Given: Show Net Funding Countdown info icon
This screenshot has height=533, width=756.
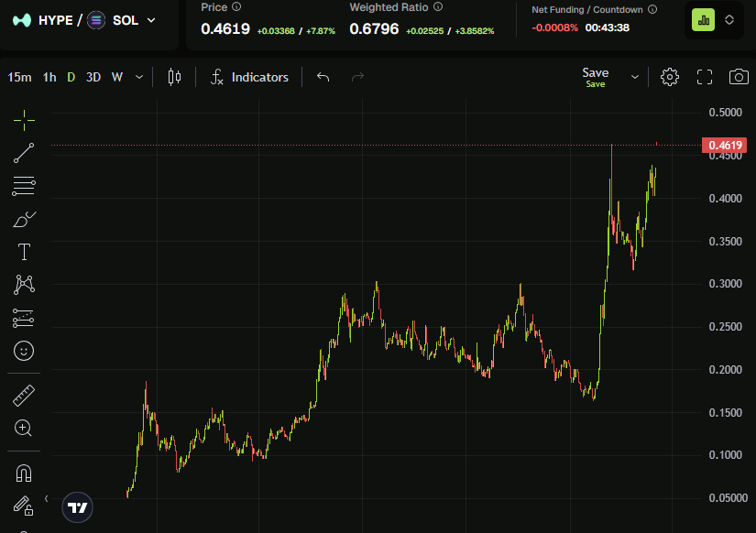Looking at the screenshot, I should (652, 9).
